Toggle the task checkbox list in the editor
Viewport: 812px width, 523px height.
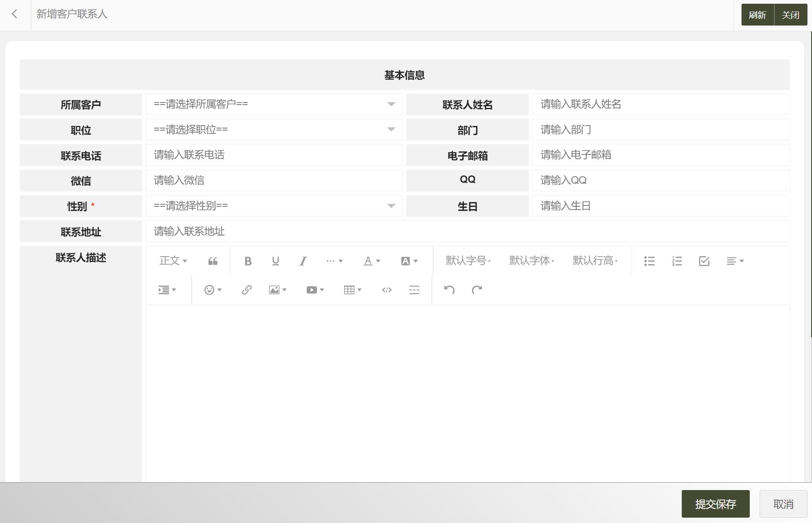coord(704,261)
